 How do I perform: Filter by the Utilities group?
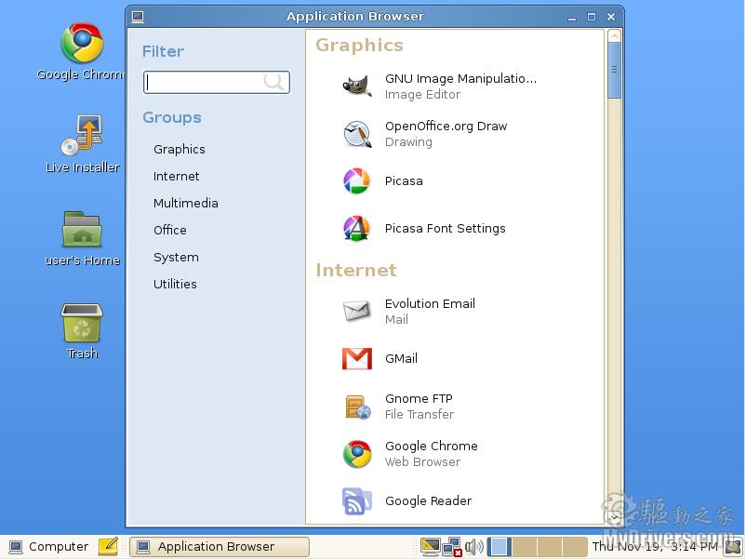[175, 284]
